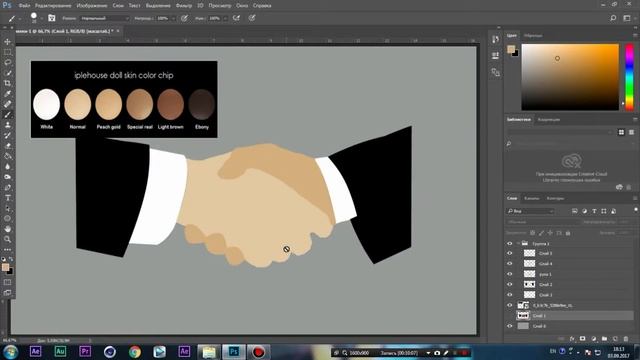Toggle pressure for size icon

pos(252,18)
